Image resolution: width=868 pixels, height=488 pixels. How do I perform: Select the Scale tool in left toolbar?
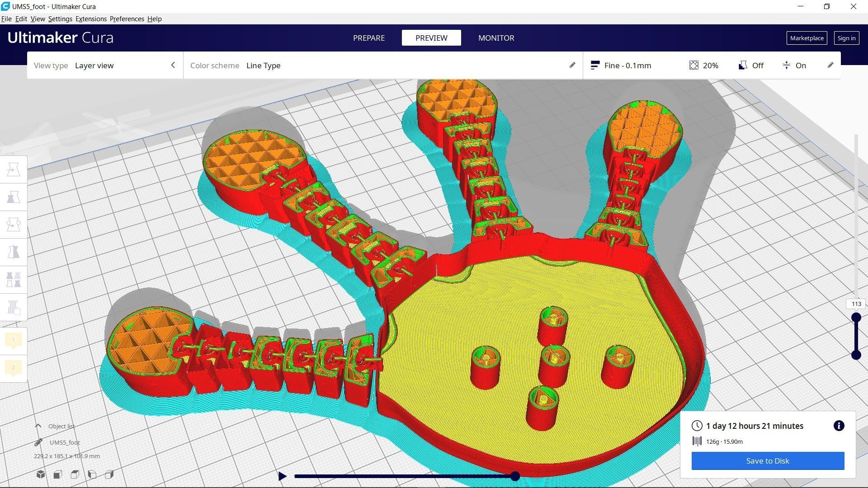point(14,197)
